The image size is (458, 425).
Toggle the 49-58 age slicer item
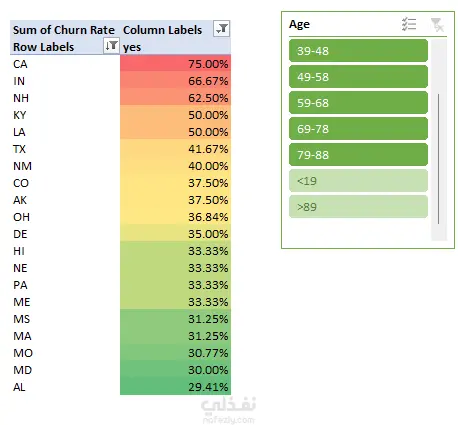coord(358,77)
